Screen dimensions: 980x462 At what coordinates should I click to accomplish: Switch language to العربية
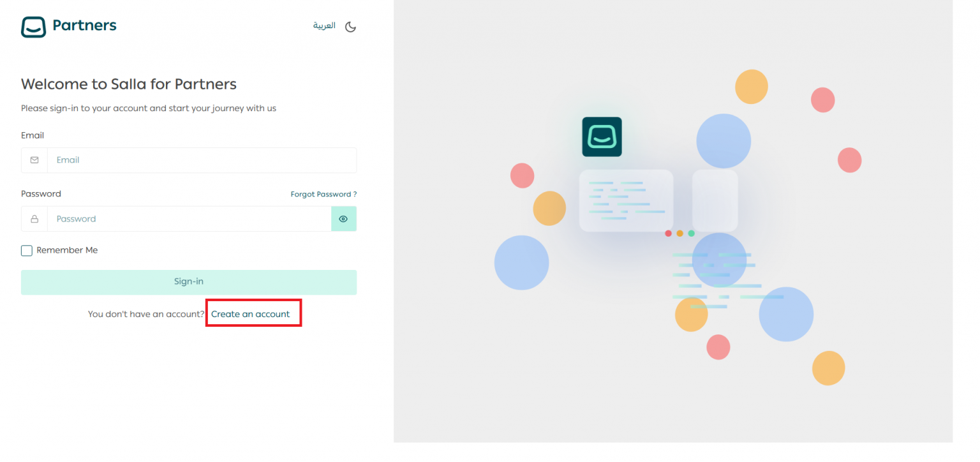[x=324, y=26]
